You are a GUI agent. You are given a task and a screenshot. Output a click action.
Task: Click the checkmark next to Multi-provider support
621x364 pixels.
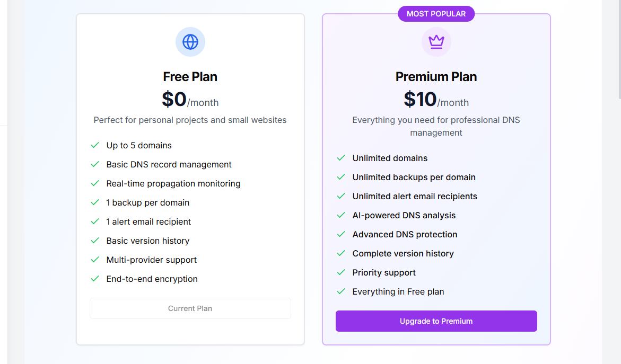tap(95, 260)
